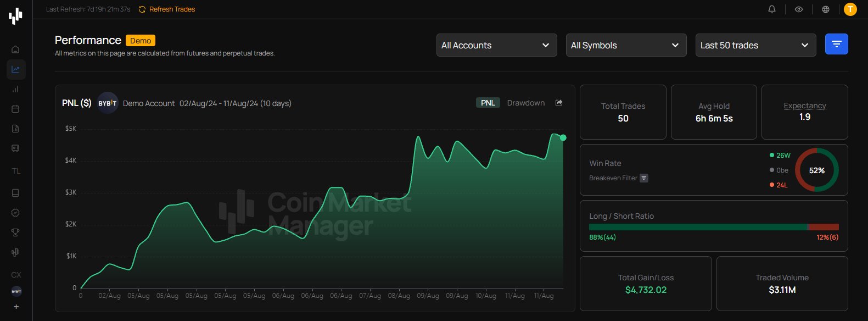The height and width of the screenshot is (321, 868).
Task: Click the 88%(44) long ratio label
Action: (602, 237)
